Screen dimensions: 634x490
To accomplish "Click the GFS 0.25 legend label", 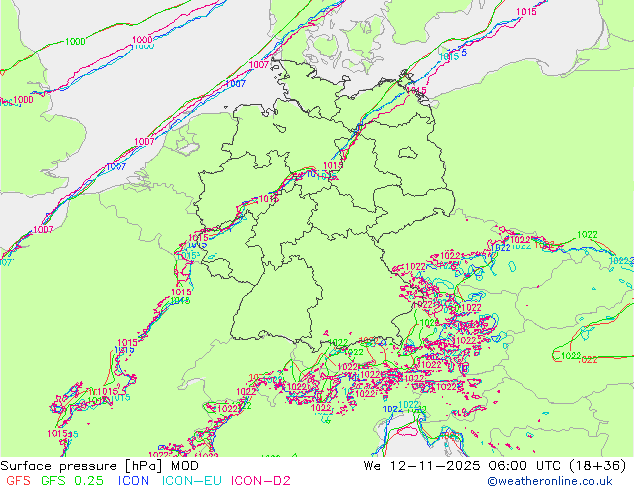I will [x=72, y=481].
